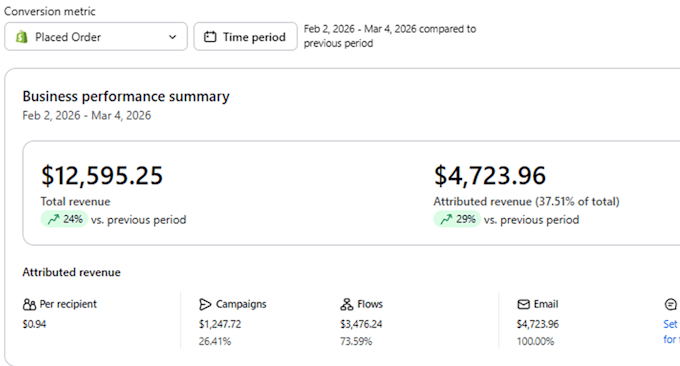Click the chevron arrow in Placed Order dropdown
This screenshot has width=680, height=366.
pyautogui.click(x=173, y=37)
